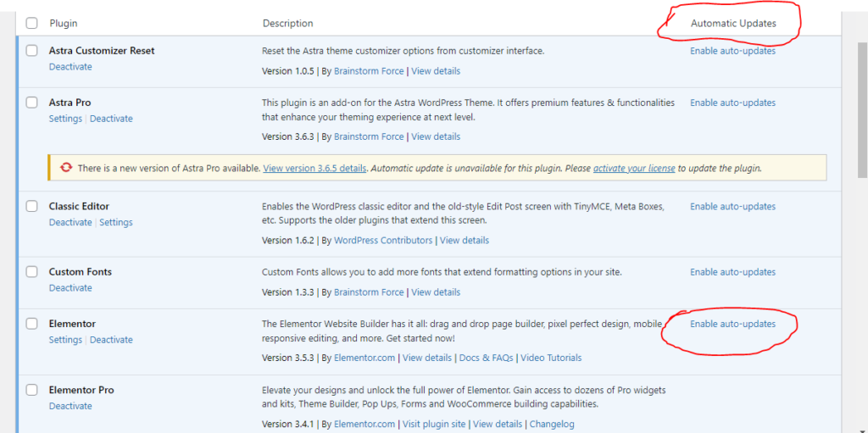Visit plugin site for Elementor Pro
This screenshot has width=868, height=433.
(434, 425)
